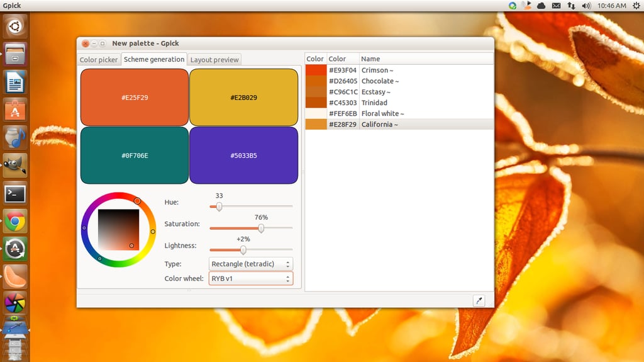Viewport: 644px width, 362px height.
Task: Launch LibreOffice Writer from the dock
Action: (x=15, y=82)
